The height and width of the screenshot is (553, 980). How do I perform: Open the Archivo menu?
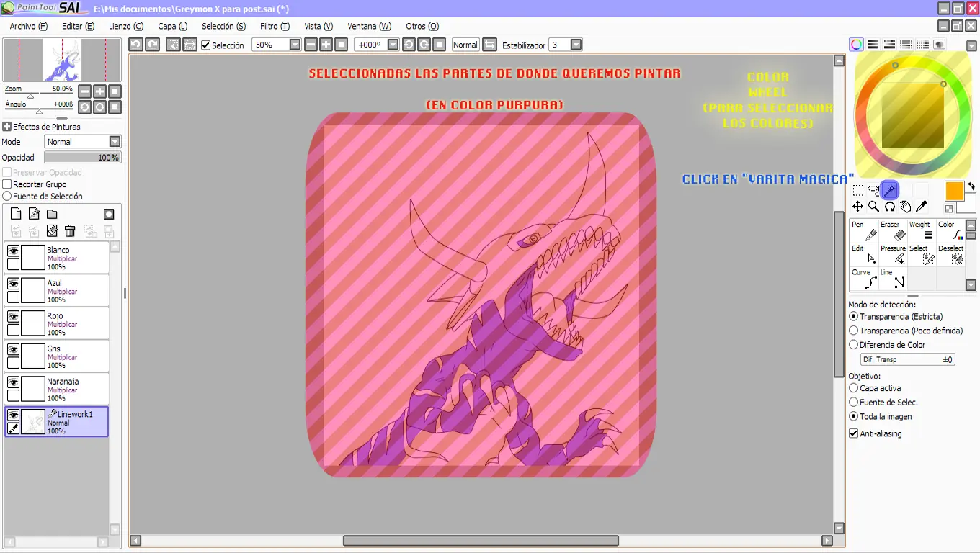click(x=29, y=26)
